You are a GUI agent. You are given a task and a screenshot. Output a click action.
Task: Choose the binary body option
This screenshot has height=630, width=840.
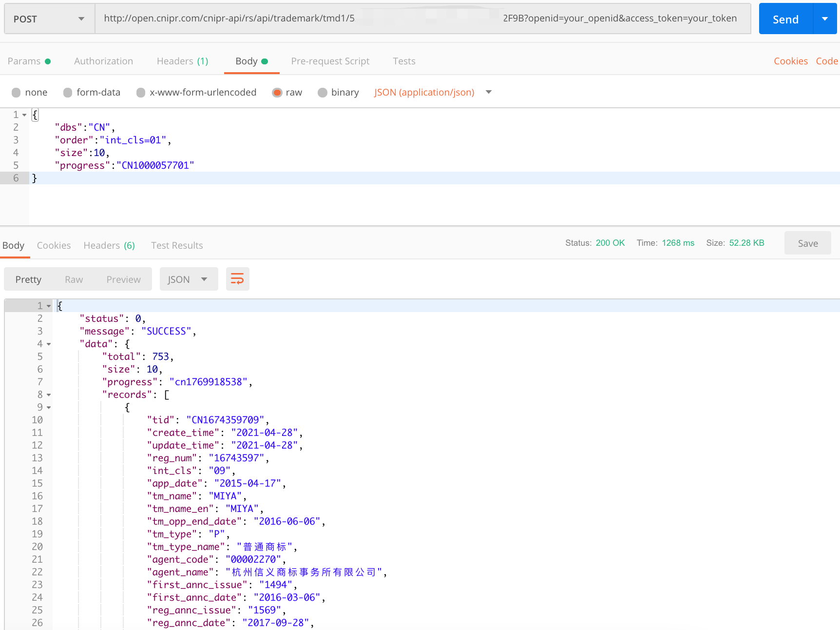(x=322, y=93)
